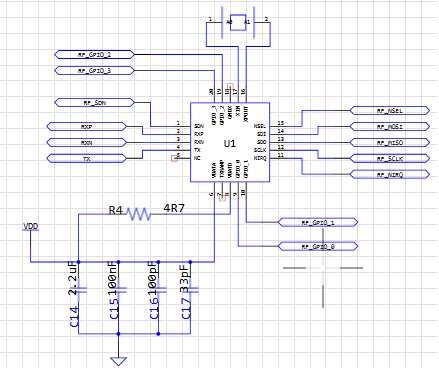Select the C14 2.2uF capacitor symbol
Image resolution: width=439 pixels, height=382 pixels.
tap(79, 290)
